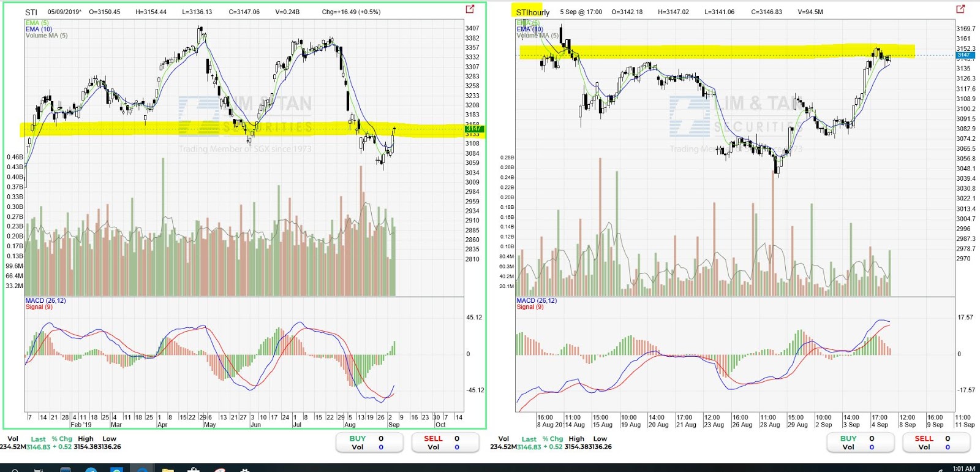Click H=3154.44 high value
The height and width of the screenshot is (472, 980).
(x=151, y=12)
